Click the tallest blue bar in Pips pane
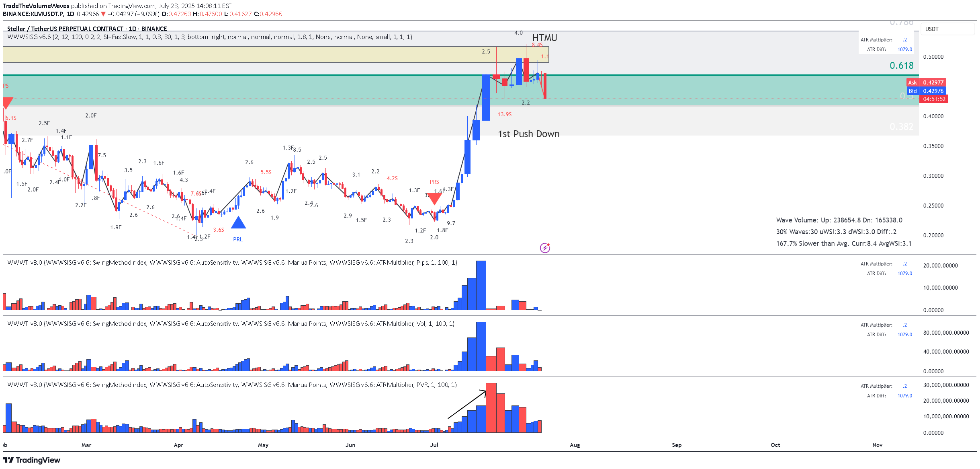 tap(481, 285)
